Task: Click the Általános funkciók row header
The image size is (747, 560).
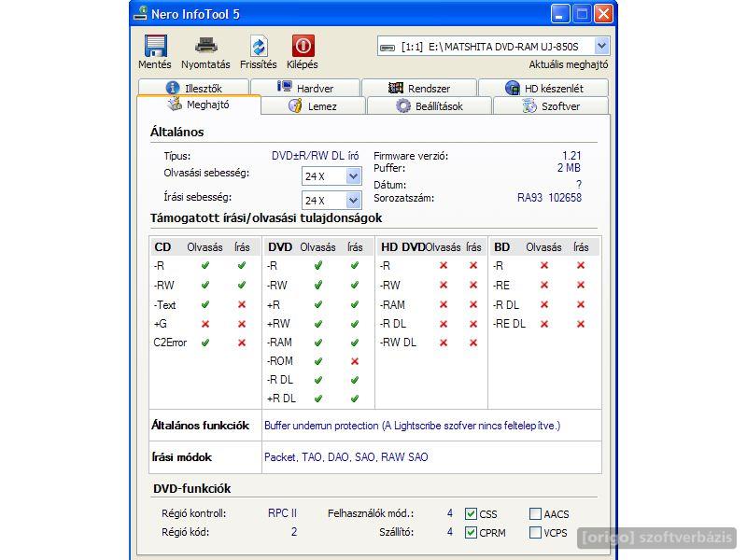Action: [x=200, y=426]
